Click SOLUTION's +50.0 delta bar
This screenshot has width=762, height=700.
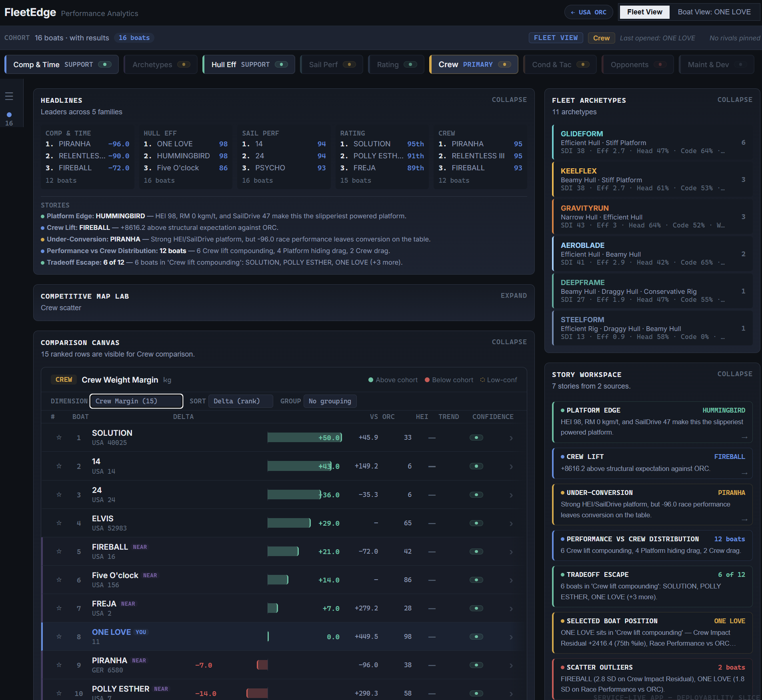(304, 437)
